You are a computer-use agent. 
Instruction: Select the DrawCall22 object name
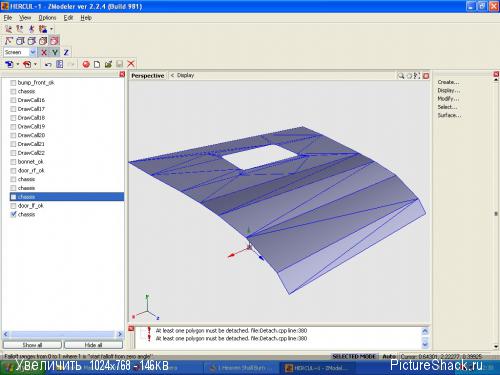31,153
